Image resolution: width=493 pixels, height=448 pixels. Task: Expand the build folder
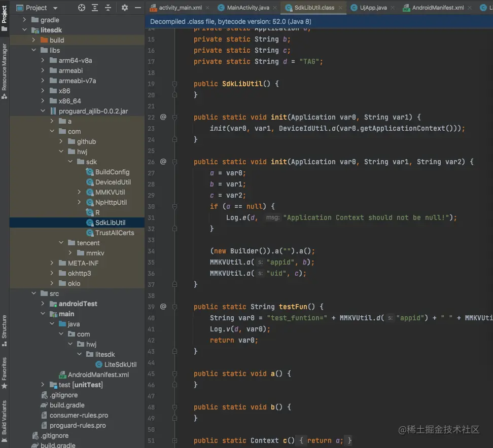tap(33, 40)
